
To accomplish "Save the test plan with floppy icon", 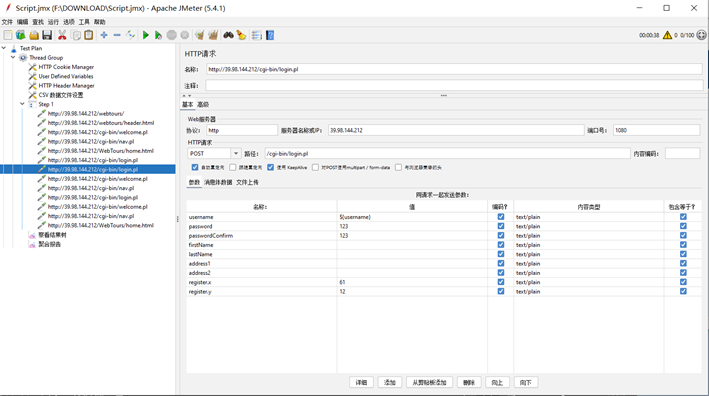I will point(47,35).
